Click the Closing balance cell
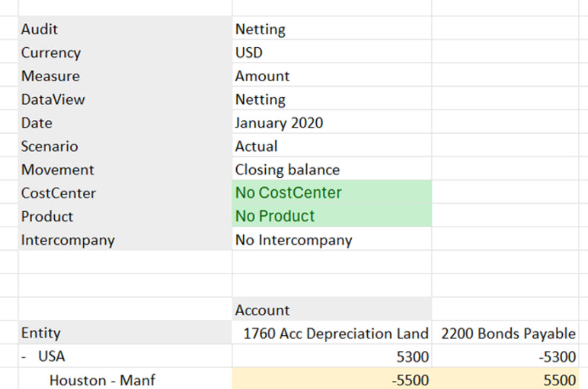 (x=332, y=169)
